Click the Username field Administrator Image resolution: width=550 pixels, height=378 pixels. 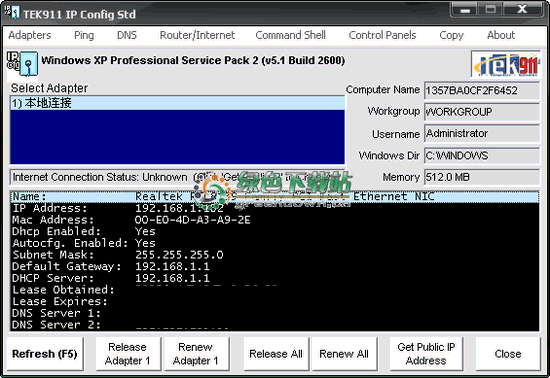point(482,134)
